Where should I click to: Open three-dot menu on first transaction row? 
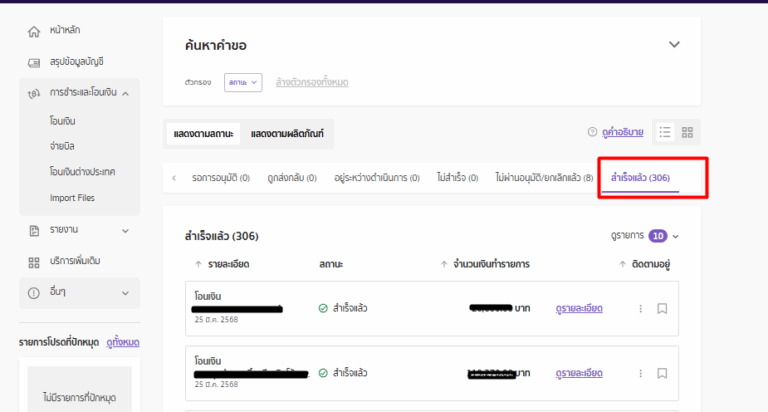[641, 309]
